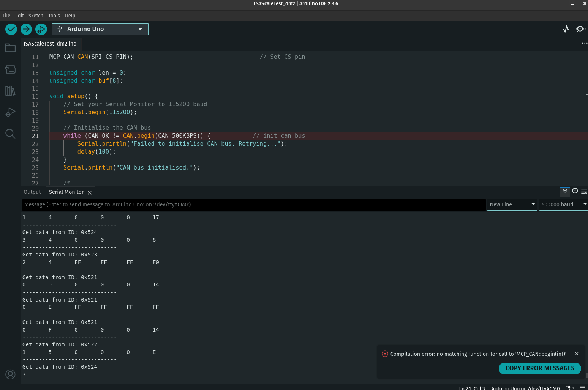Click the Verify sketch checkmark button
The height and width of the screenshot is (390, 588).
[11, 29]
